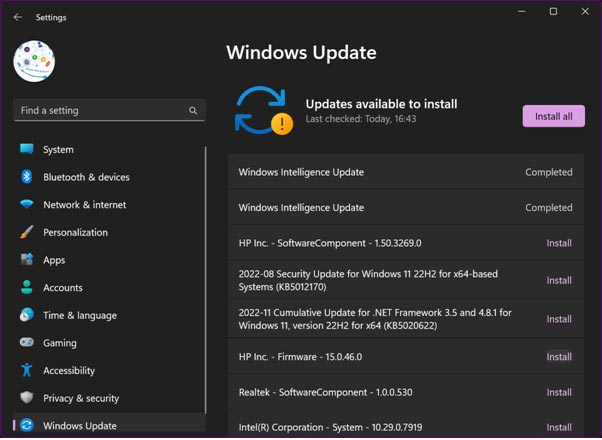
Task: Open the user profile avatar
Action: [x=34, y=61]
